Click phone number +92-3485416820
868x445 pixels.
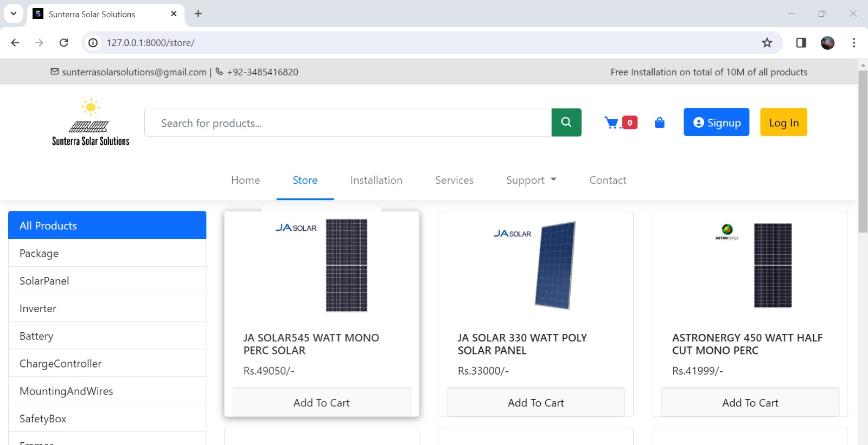click(x=263, y=72)
